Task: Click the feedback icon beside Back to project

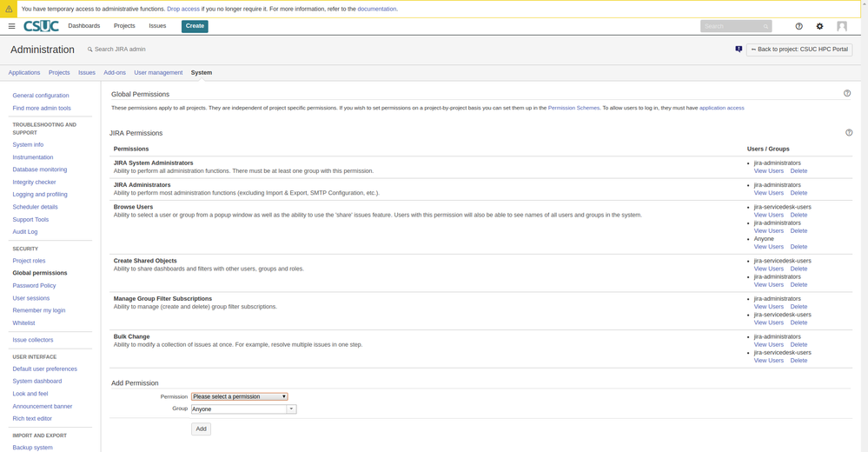Action: pyautogui.click(x=739, y=50)
